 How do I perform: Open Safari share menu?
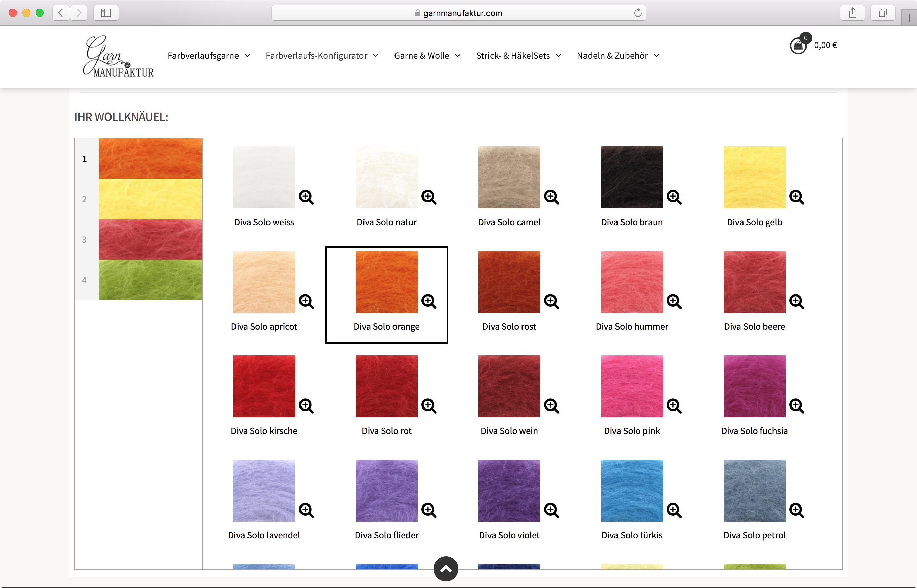point(852,13)
